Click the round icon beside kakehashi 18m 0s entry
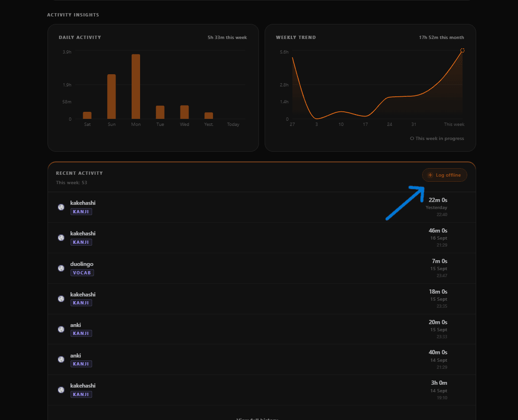Screen dimensions: 518x420 61,299
